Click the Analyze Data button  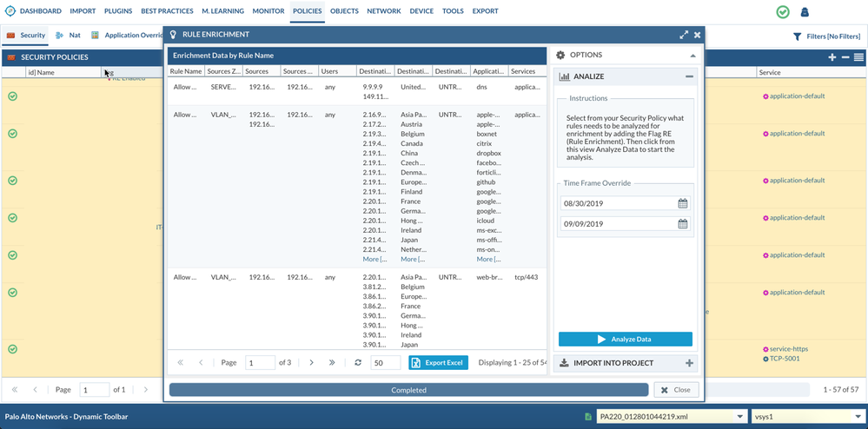(625, 340)
